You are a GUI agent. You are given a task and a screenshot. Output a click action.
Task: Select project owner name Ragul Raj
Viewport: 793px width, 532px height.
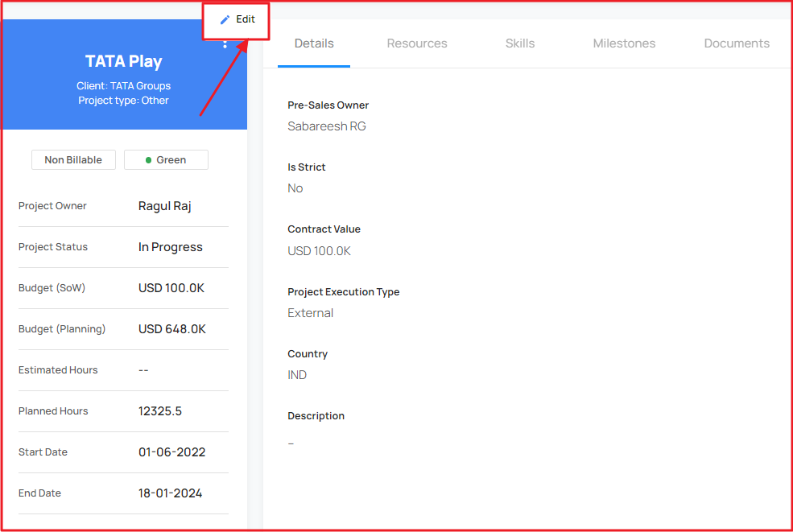[165, 206]
